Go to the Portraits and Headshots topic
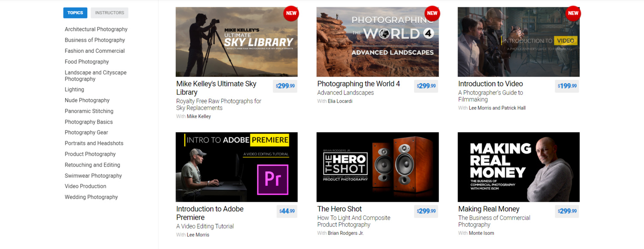Viewport: 644px width, 249px height. point(94,143)
